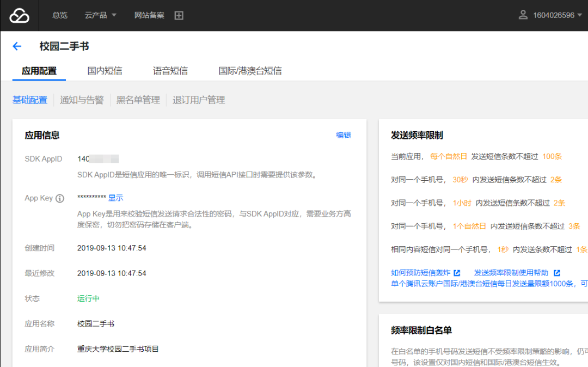Click 最近修改 value 2019-09-13 10:47:54

coord(112,273)
